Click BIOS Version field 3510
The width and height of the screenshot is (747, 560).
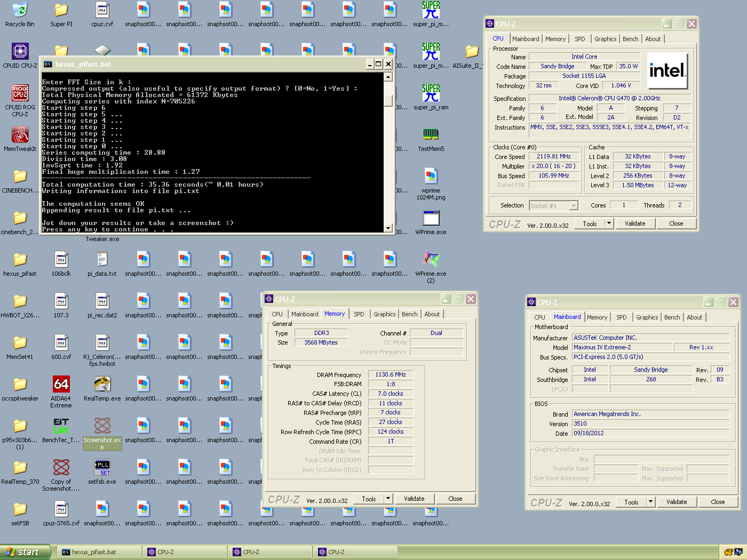coord(650,423)
